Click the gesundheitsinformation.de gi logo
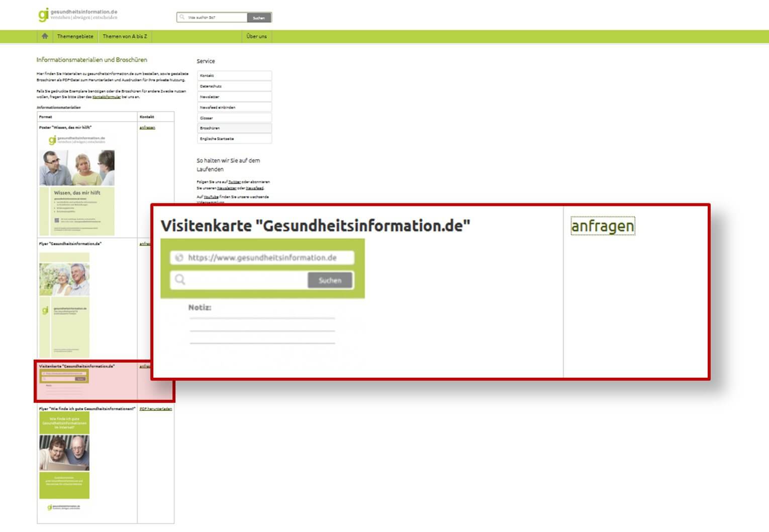 point(78,15)
